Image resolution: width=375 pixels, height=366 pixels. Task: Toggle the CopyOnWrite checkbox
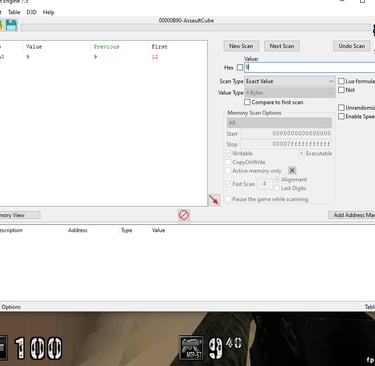tap(228, 162)
